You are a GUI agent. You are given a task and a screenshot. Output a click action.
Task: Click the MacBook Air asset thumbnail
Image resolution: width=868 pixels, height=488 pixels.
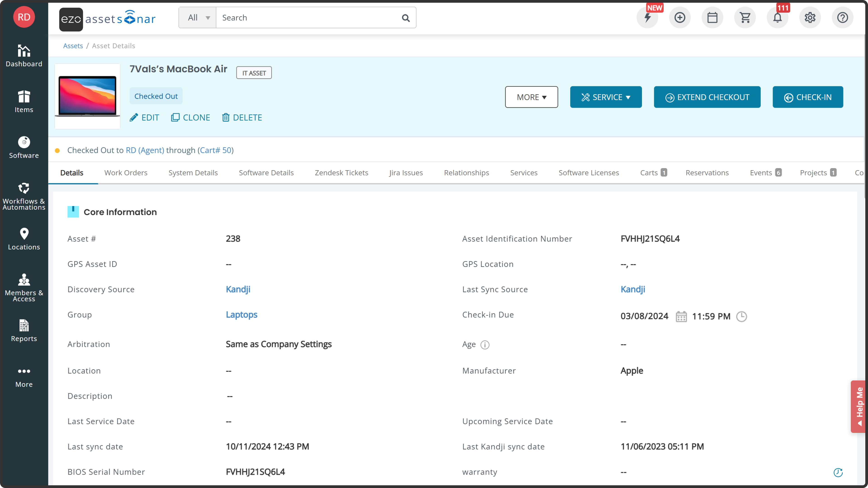(87, 96)
